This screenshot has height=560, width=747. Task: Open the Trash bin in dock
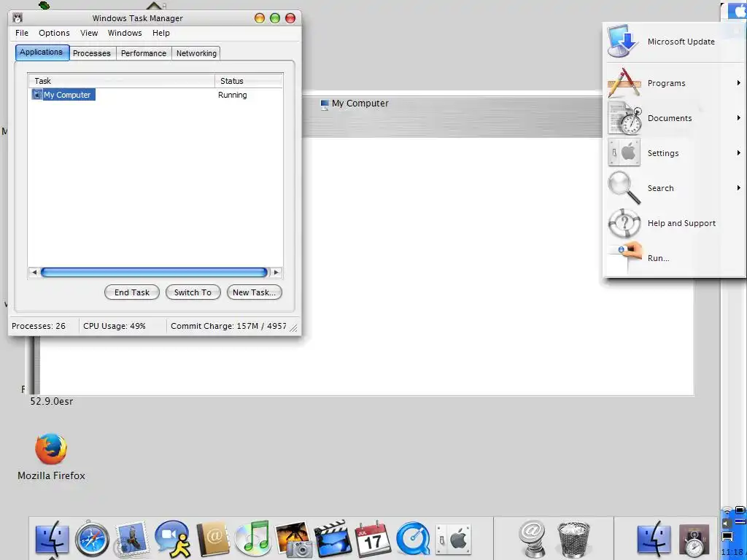click(x=573, y=540)
